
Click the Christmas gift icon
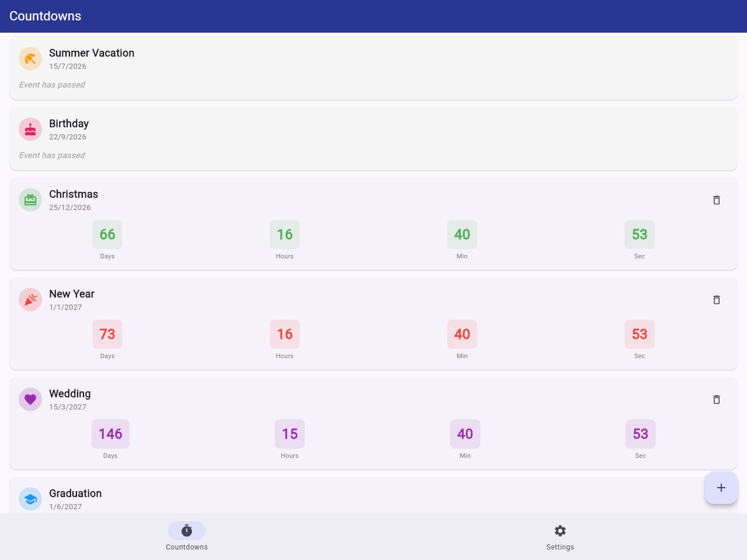30,200
